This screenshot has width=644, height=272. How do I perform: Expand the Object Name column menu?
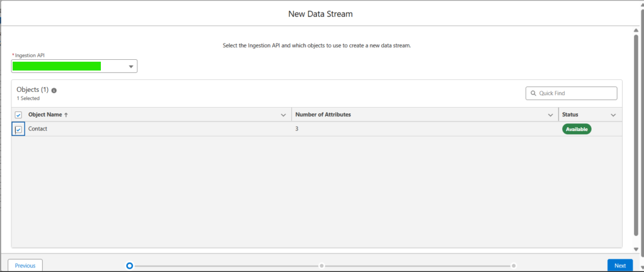pyautogui.click(x=283, y=115)
